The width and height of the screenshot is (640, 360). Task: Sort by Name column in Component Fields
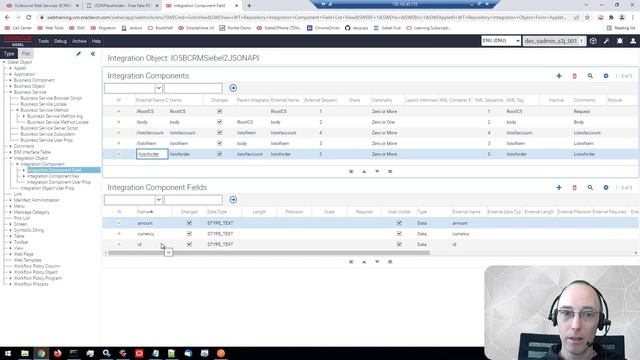click(145, 212)
